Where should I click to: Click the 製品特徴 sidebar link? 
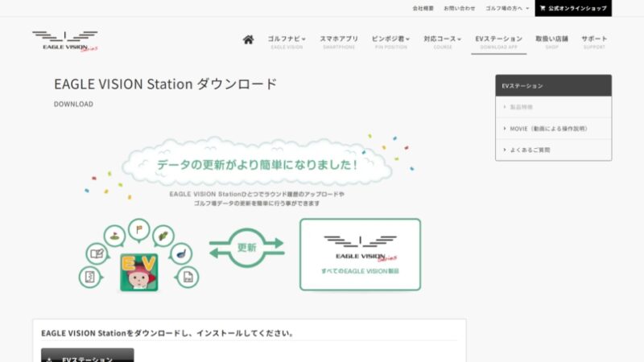553,107
